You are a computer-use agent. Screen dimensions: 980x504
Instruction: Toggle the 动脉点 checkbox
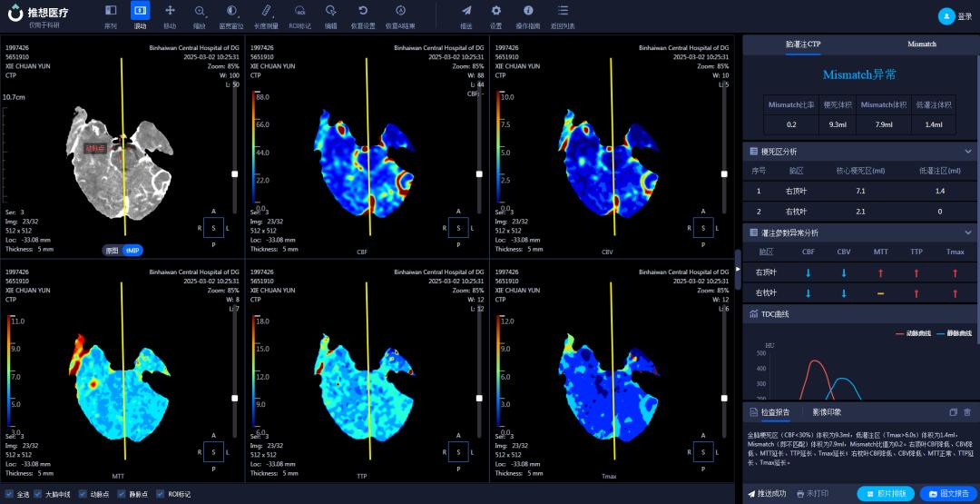[x=83, y=494]
